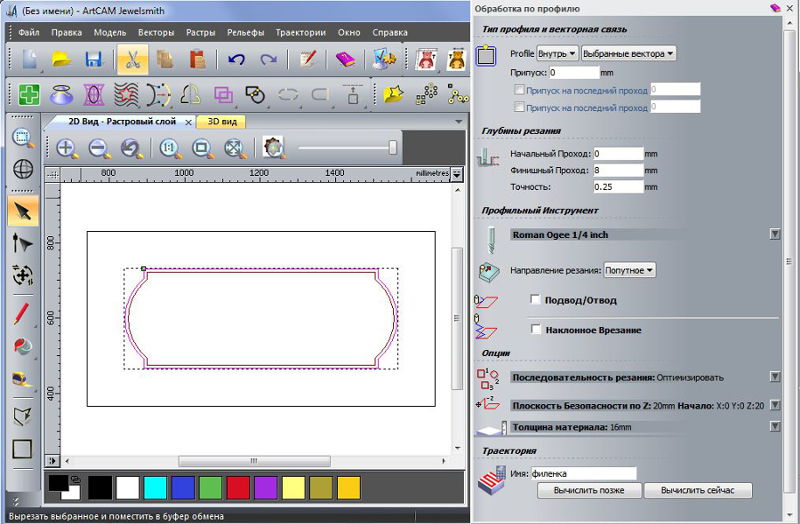Select the arrow selection tool
Image resolution: width=800 pixels, height=524 pixels.
coord(23,211)
